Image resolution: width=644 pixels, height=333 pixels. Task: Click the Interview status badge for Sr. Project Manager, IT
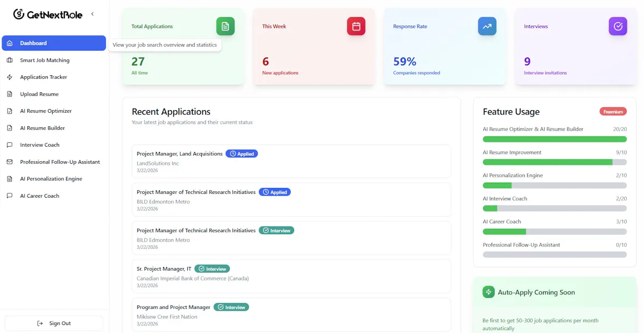coord(212,269)
